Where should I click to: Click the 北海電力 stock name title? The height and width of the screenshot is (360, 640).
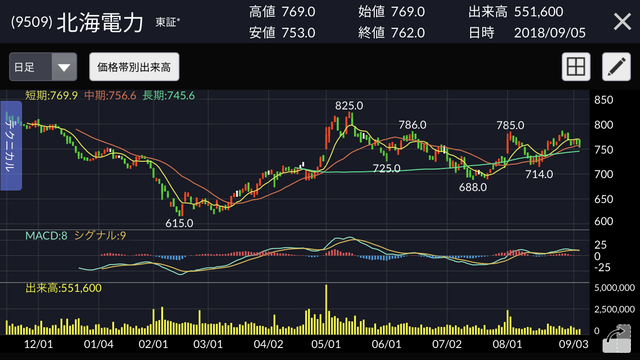point(100,22)
